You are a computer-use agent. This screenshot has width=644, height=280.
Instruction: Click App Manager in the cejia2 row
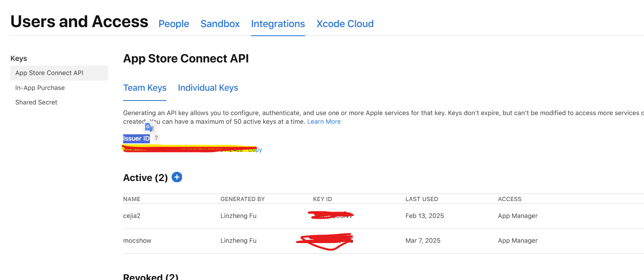click(518, 216)
